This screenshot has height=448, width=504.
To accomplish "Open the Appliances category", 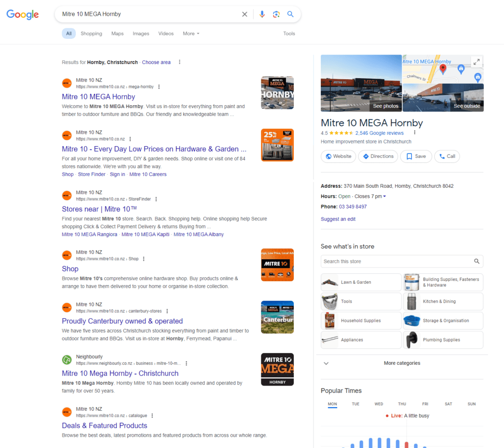I will (361, 340).
